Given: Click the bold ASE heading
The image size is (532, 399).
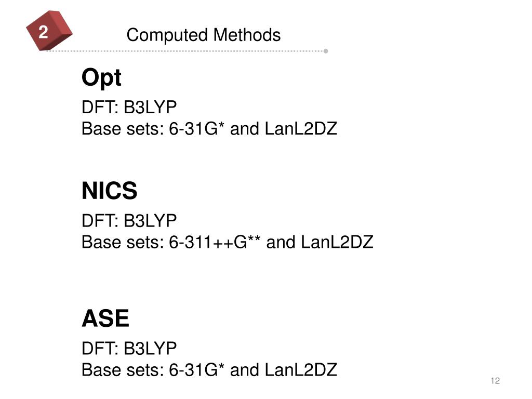Looking at the screenshot, I should (105, 318).
